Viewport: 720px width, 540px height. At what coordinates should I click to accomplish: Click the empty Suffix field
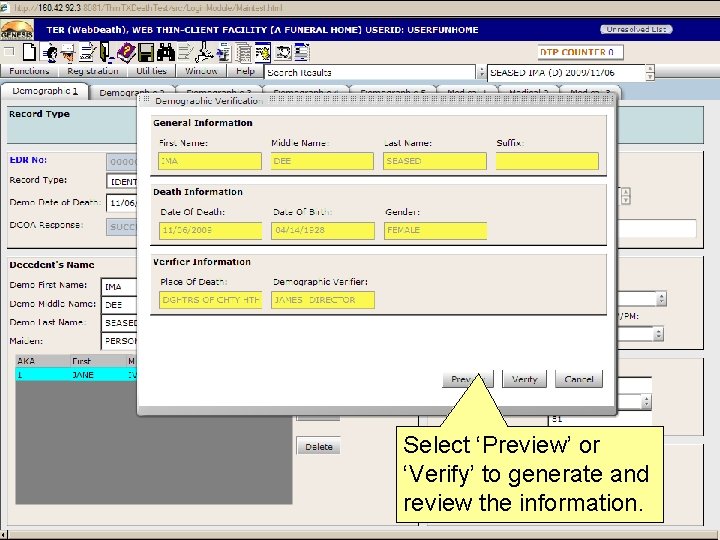547,161
